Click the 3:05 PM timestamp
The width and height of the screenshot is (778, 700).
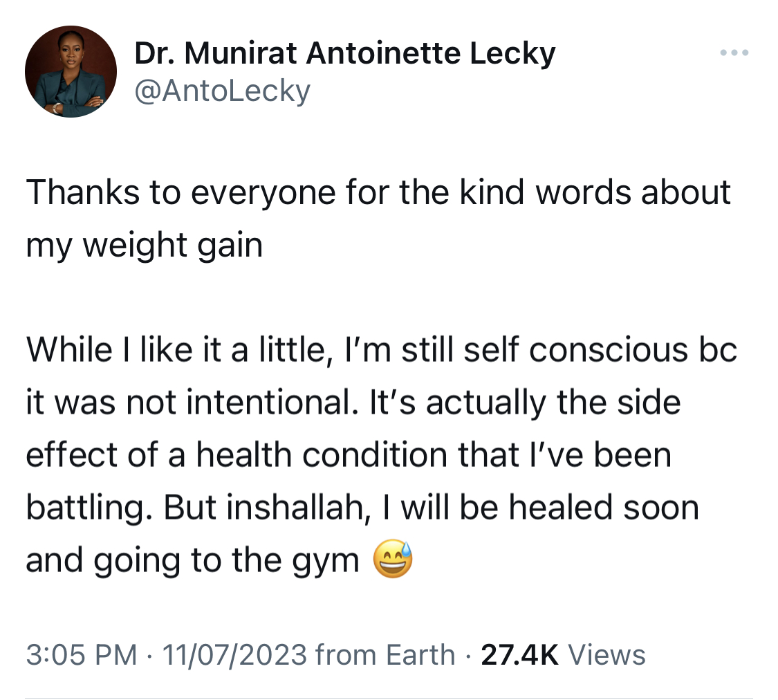(x=82, y=654)
